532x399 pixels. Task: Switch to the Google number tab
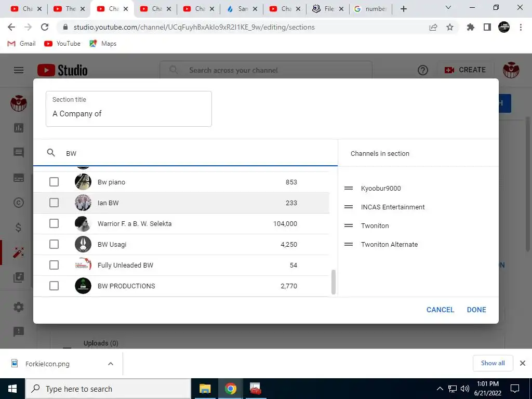pyautogui.click(x=371, y=9)
